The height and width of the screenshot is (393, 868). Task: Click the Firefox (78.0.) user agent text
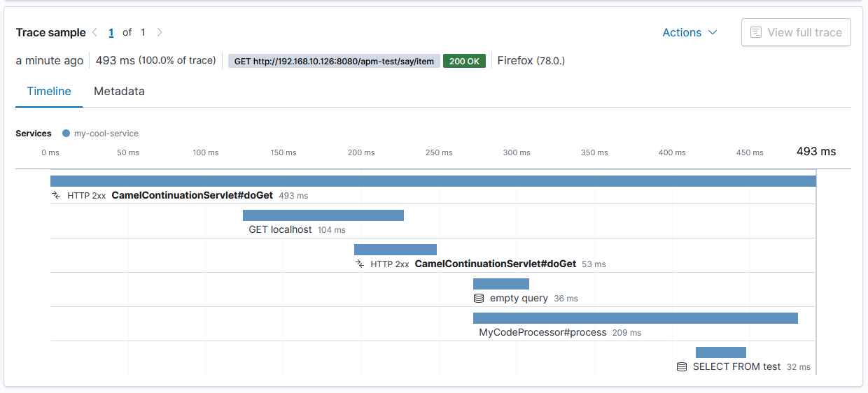coord(531,61)
